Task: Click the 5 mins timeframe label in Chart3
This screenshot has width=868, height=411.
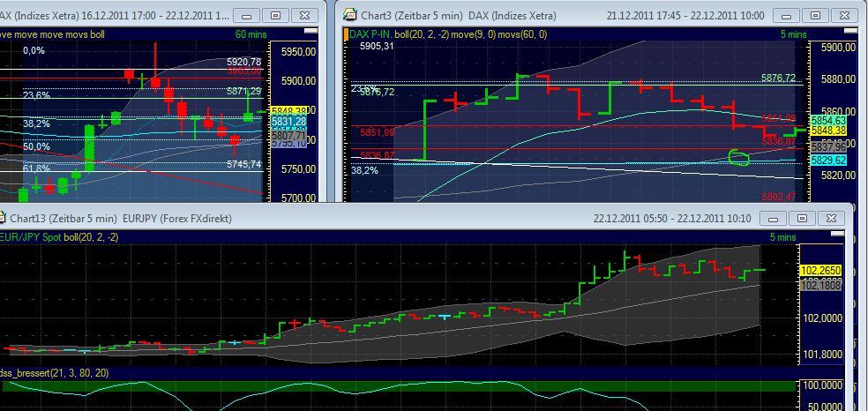Action: click(x=793, y=34)
